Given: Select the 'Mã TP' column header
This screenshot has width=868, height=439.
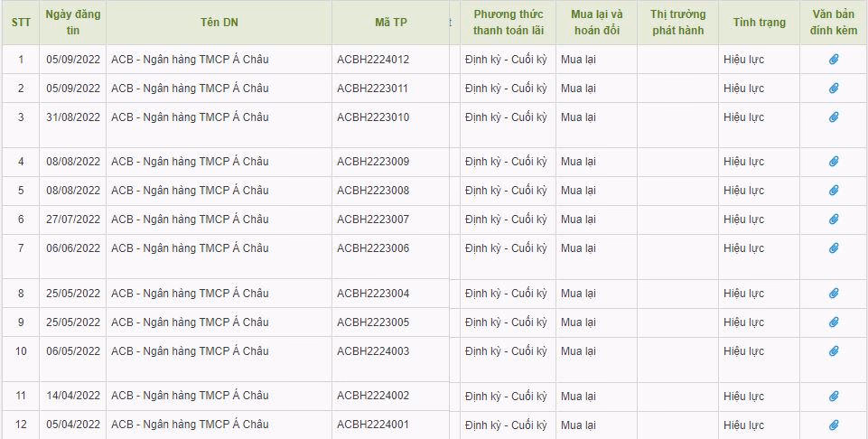Looking at the screenshot, I should pos(390,23).
